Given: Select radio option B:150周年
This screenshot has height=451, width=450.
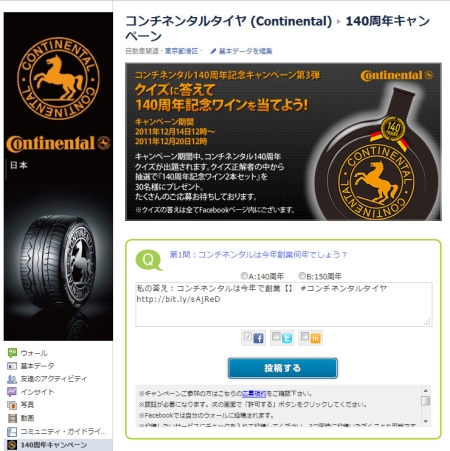Looking at the screenshot, I should click(302, 276).
